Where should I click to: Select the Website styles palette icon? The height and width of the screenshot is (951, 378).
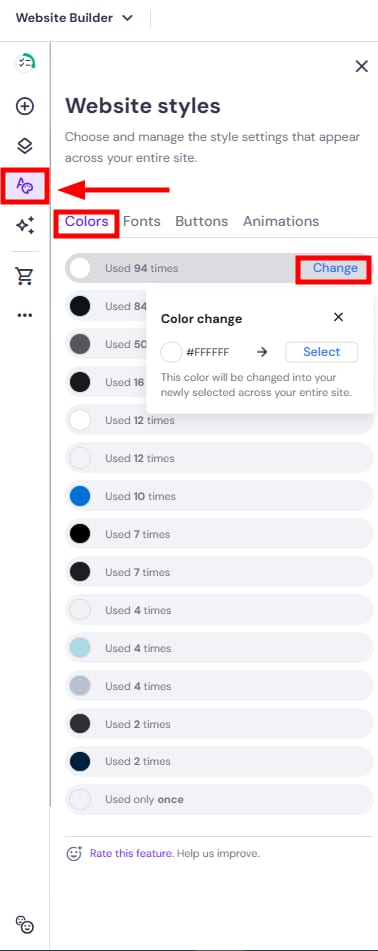pyautogui.click(x=25, y=186)
